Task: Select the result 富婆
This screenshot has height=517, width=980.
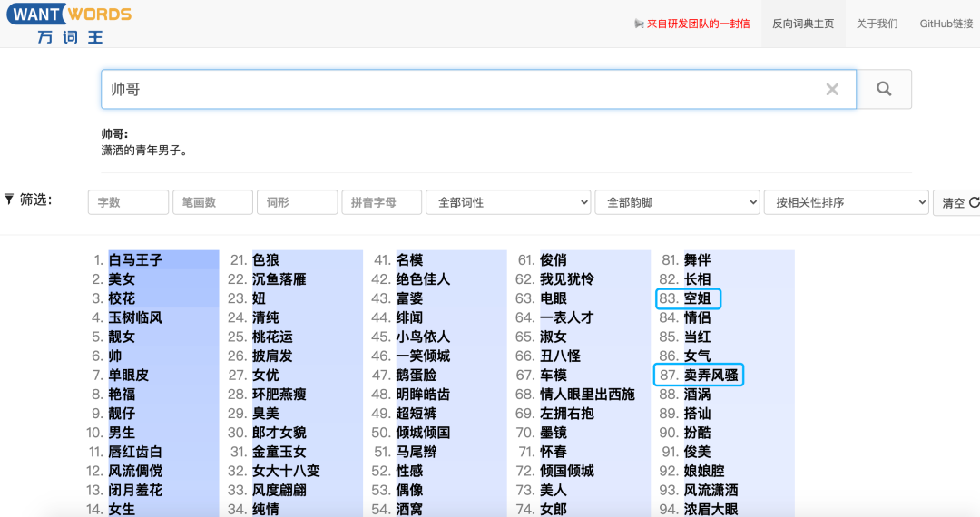Action: [x=409, y=298]
